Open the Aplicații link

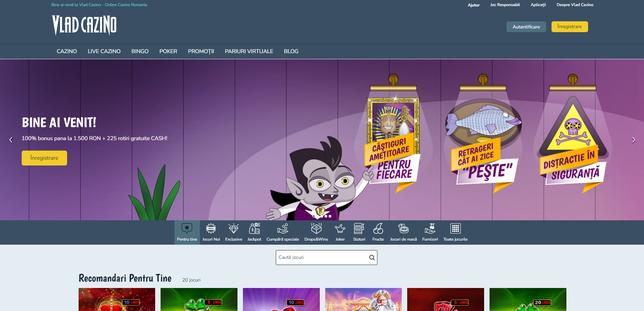pos(538,5)
